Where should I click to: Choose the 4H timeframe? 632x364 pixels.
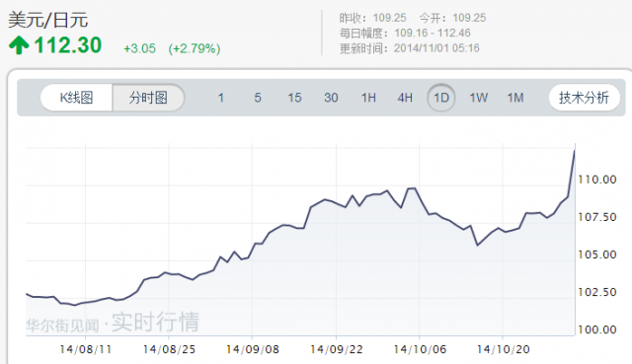tap(405, 98)
